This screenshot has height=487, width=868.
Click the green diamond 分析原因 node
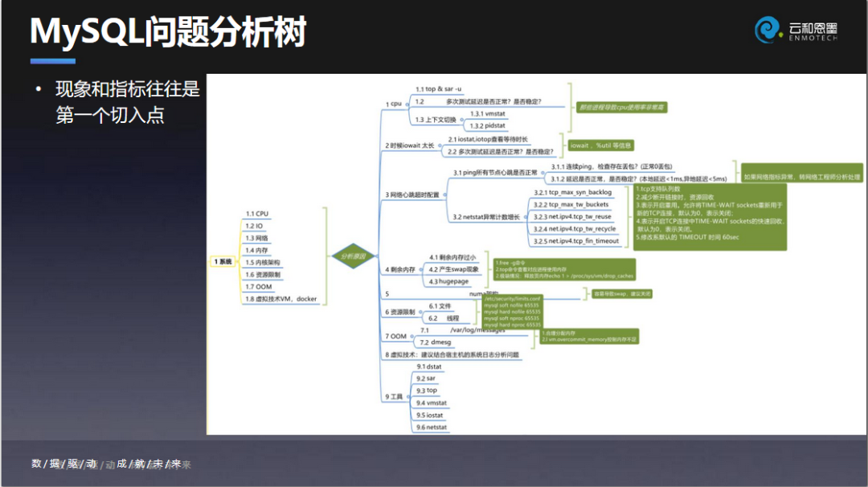tap(353, 256)
